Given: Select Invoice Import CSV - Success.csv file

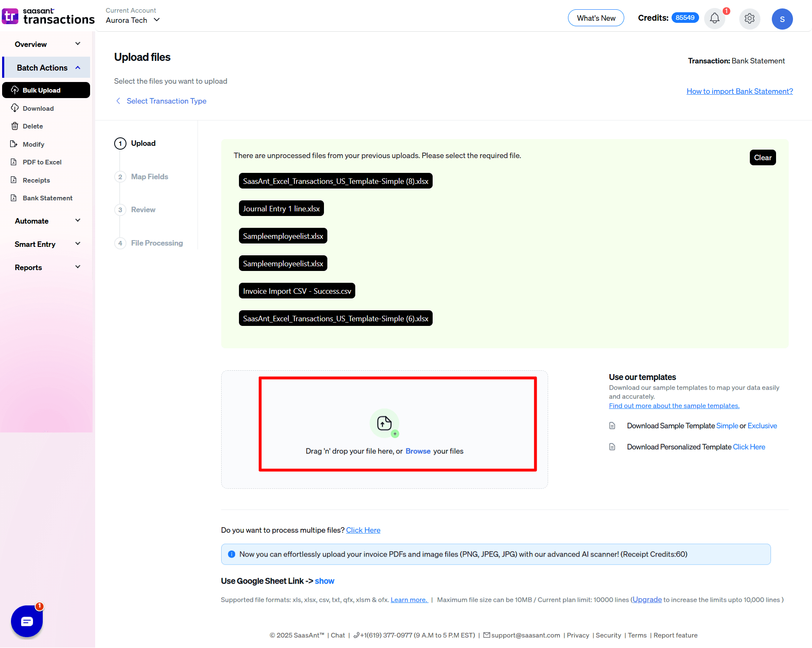Looking at the screenshot, I should click(x=297, y=291).
